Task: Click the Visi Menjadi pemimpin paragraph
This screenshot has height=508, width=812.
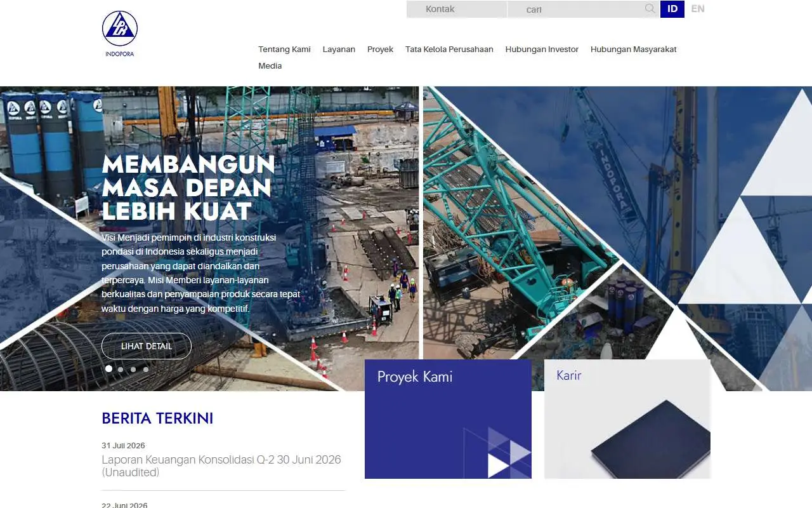Action: tap(201, 273)
